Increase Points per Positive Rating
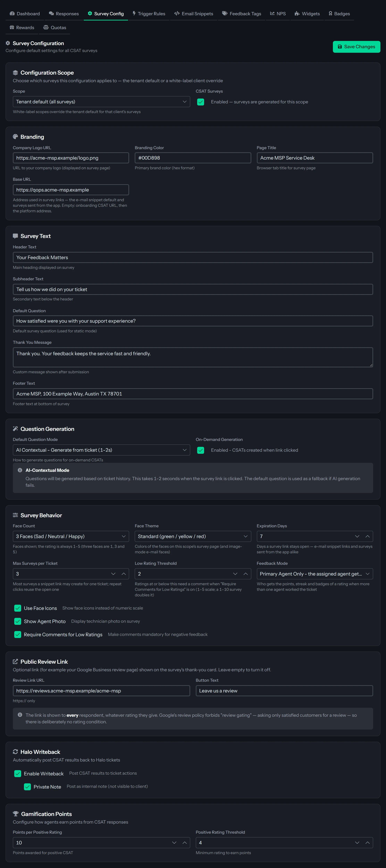The height and width of the screenshot is (868, 386). (x=184, y=843)
